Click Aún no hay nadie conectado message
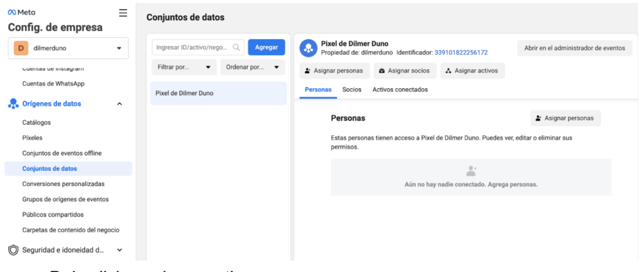The image size is (644, 272). [x=471, y=184]
